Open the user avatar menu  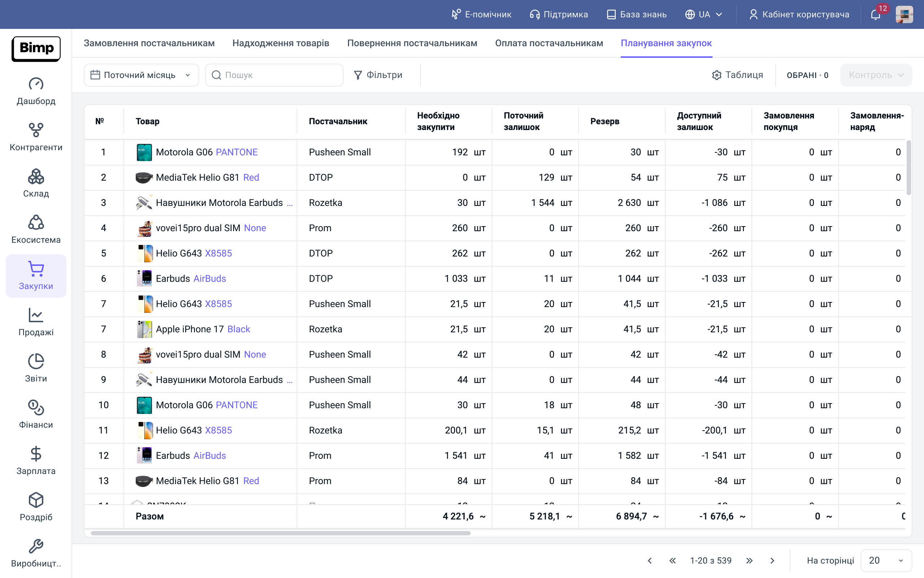tap(904, 14)
